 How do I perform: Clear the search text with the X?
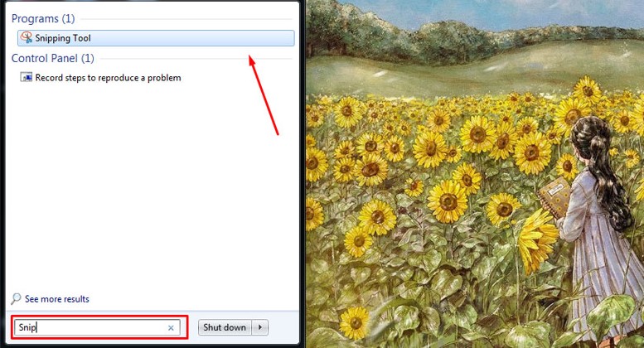[171, 327]
